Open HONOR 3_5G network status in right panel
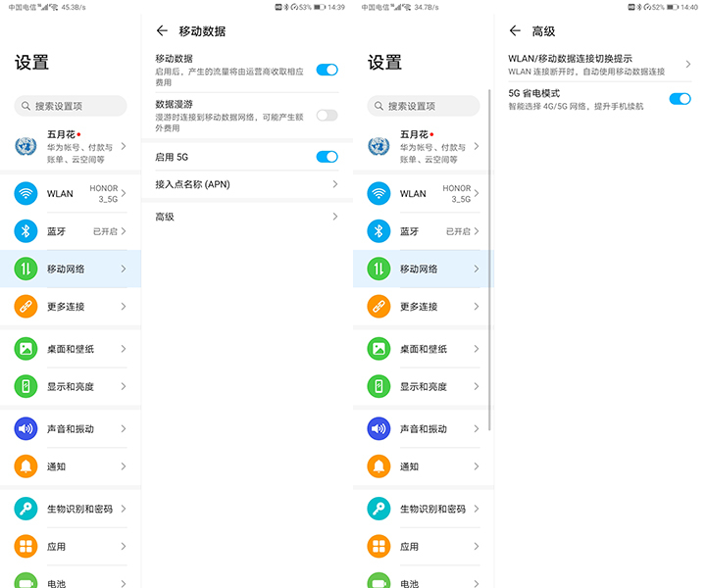The height and width of the screenshot is (588, 706). (457, 193)
